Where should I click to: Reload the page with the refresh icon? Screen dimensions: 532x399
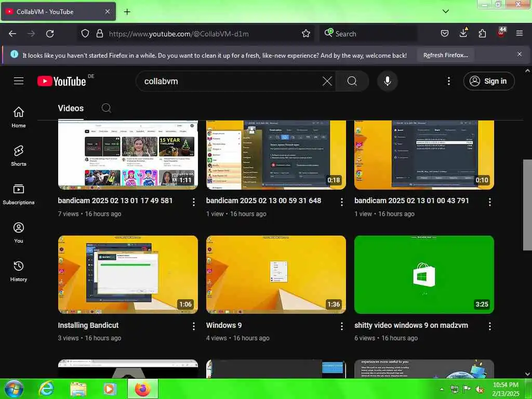(x=50, y=34)
